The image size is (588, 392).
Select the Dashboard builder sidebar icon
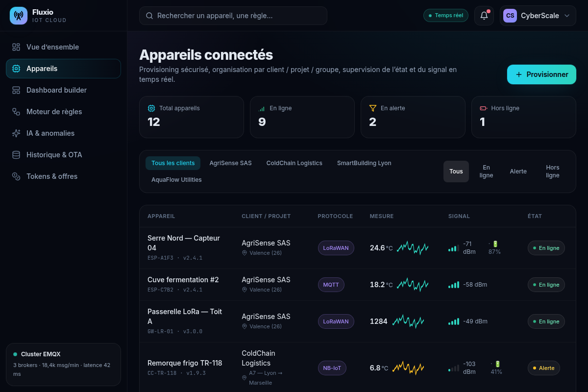tap(16, 90)
